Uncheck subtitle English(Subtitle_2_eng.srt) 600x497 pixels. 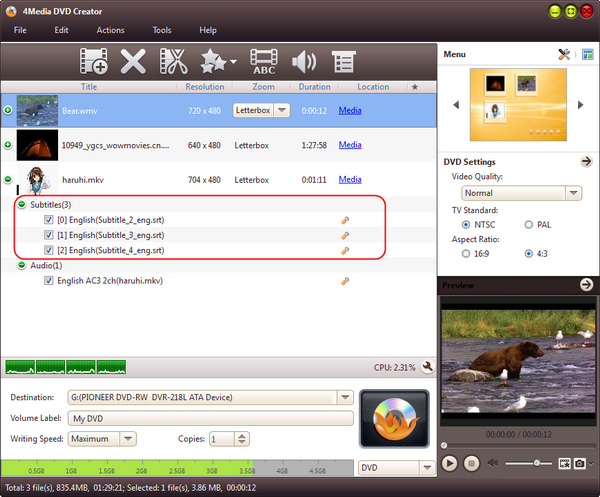(x=49, y=219)
